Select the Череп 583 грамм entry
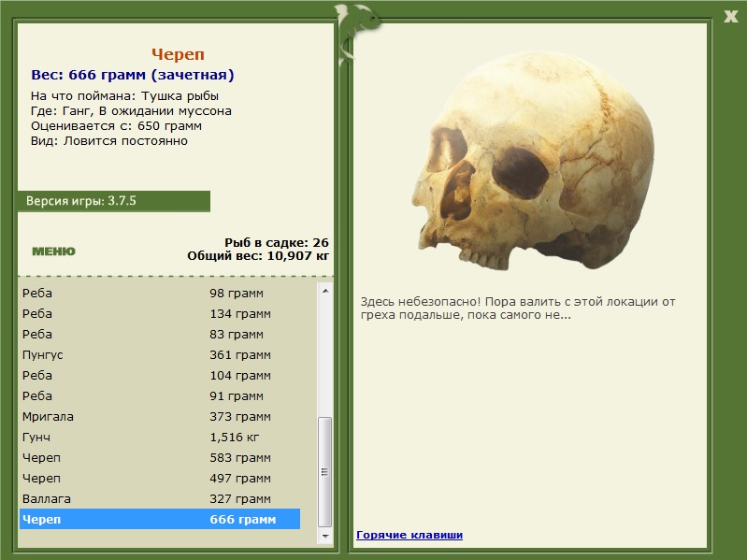747x560 pixels. [159, 458]
